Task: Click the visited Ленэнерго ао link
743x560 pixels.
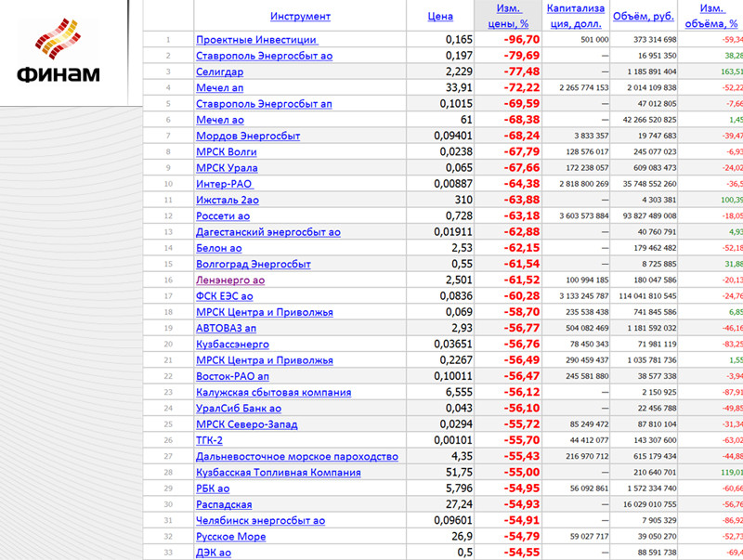Action: (x=230, y=280)
